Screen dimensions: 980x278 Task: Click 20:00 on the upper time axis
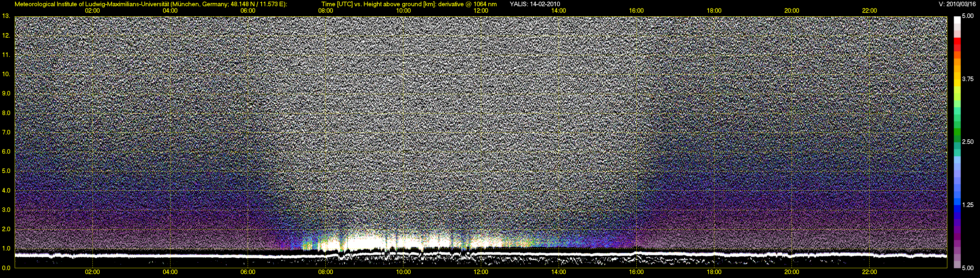(x=792, y=11)
